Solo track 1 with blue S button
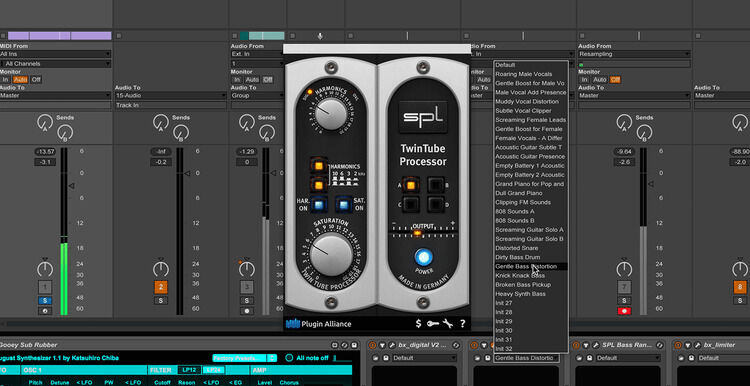This screenshot has width=750, height=386. (44, 300)
